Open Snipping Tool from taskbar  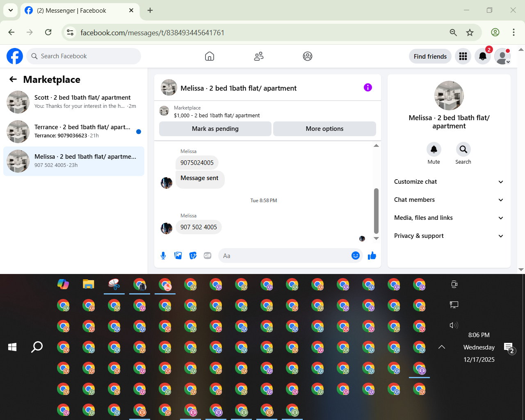114,284
